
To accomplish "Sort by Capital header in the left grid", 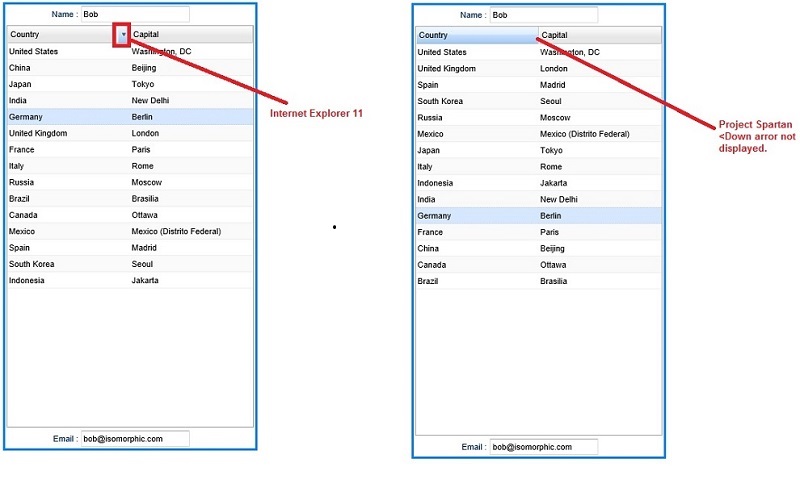I will click(x=190, y=34).
